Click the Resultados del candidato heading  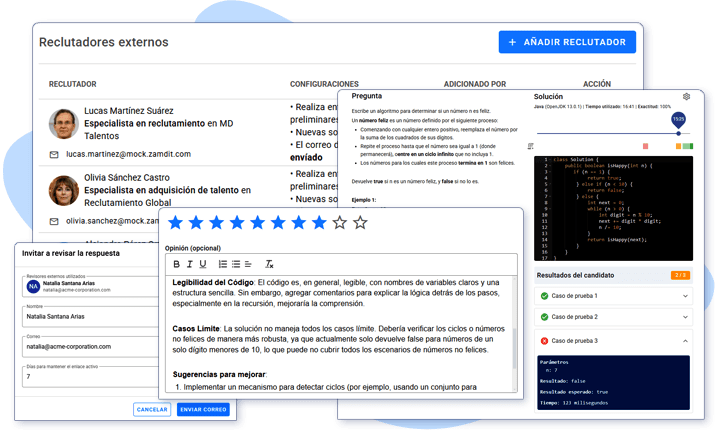coord(575,275)
